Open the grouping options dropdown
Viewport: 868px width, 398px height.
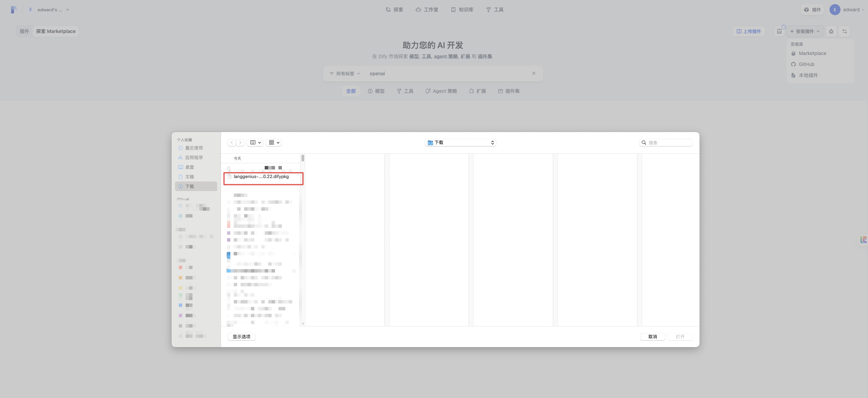274,143
